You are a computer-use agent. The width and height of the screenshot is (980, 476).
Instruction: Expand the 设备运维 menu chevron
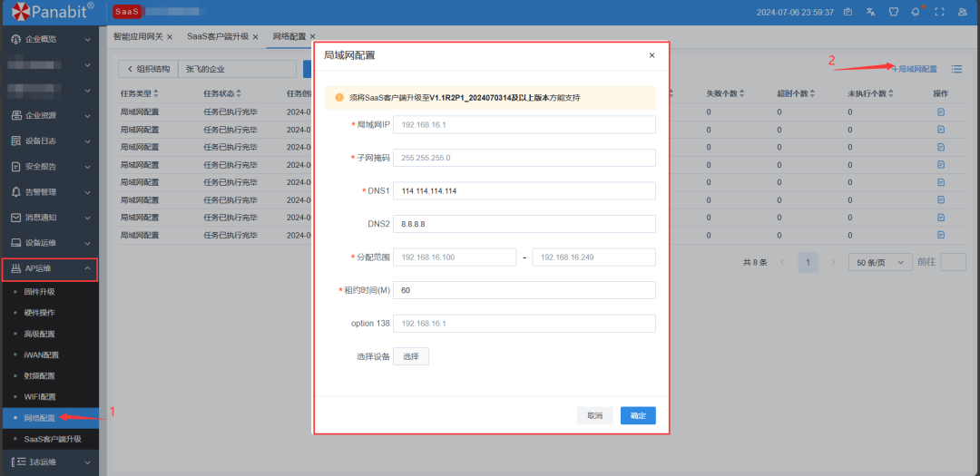pyautogui.click(x=87, y=243)
